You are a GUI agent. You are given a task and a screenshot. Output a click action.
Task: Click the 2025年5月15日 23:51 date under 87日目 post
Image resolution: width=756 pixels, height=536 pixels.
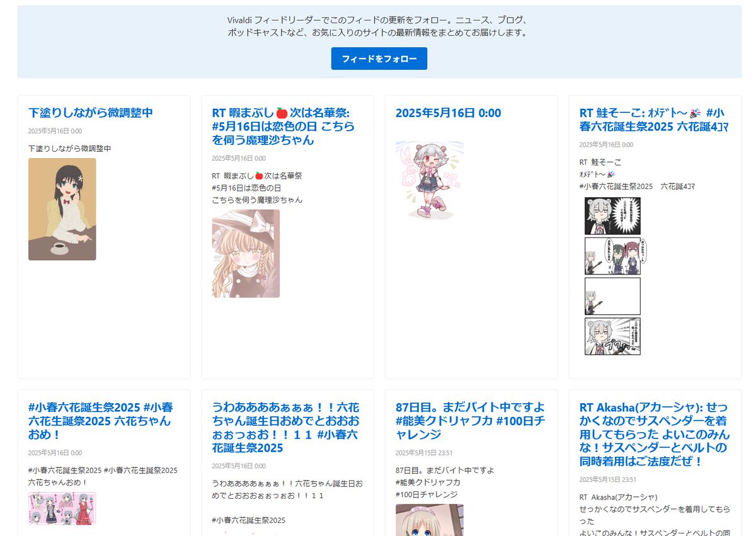(x=424, y=453)
